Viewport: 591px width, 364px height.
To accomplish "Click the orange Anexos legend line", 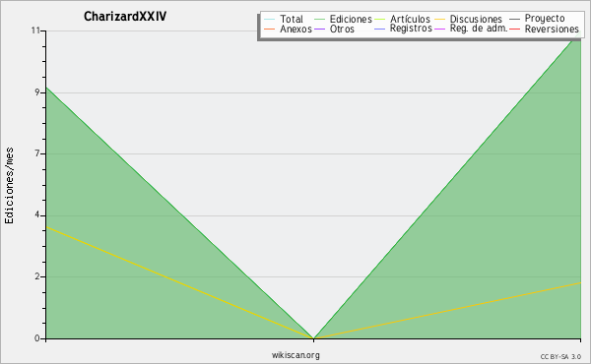I will tap(270, 29).
